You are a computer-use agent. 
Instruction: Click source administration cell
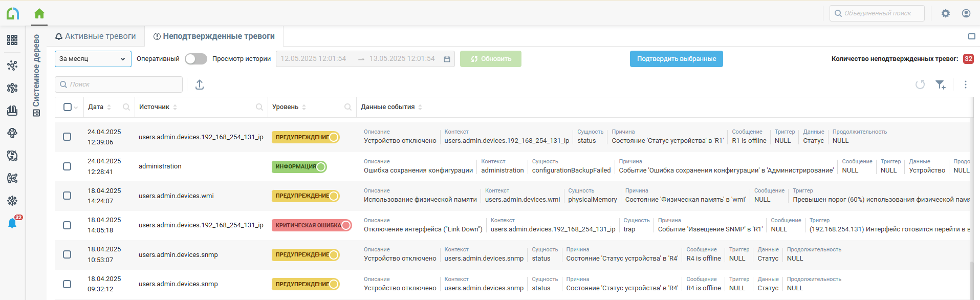(x=160, y=166)
